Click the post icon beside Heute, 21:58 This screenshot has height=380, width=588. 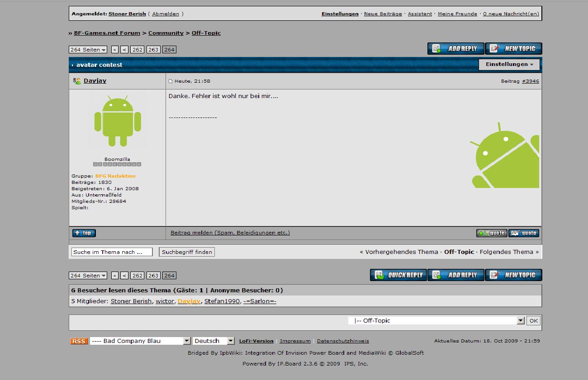[x=171, y=81]
